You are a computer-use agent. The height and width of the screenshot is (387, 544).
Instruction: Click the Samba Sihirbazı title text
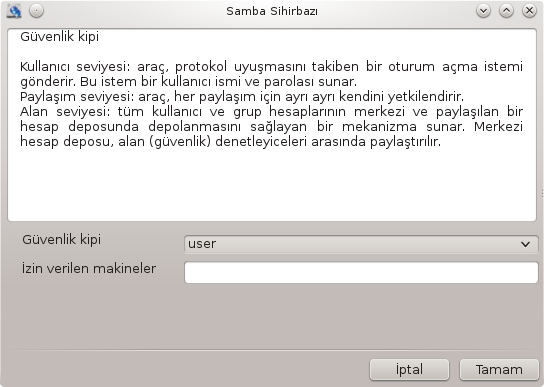(x=272, y=11)
